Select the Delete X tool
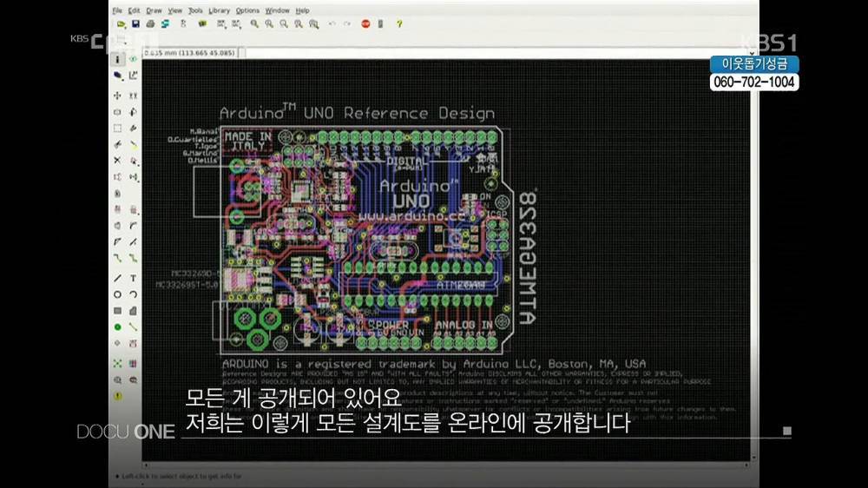Screen dimensions: 868x488 [117, 160]
